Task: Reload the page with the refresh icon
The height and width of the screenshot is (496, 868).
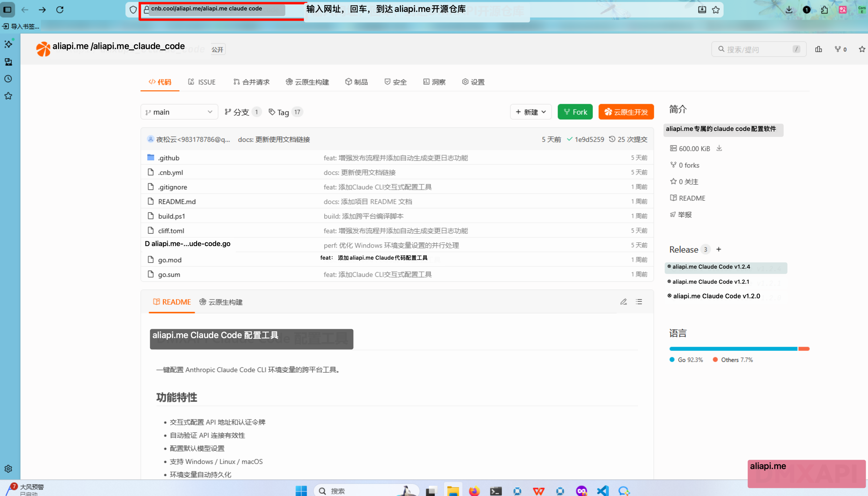Action: click(60, 10)
